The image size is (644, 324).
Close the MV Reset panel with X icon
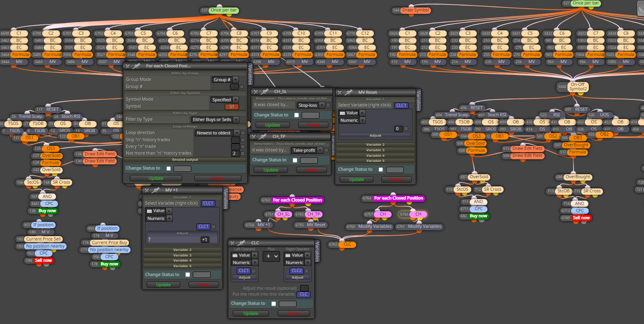340,93
